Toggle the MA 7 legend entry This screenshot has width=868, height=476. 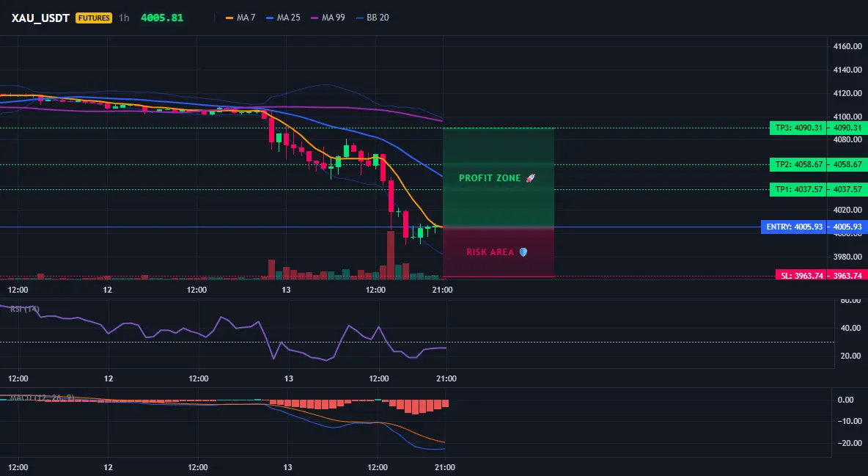(x=240, y=18)
